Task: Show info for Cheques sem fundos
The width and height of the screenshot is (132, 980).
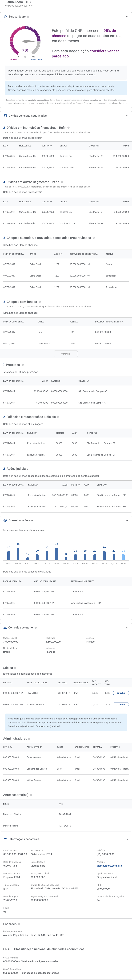Action: (x=40, y=302)
